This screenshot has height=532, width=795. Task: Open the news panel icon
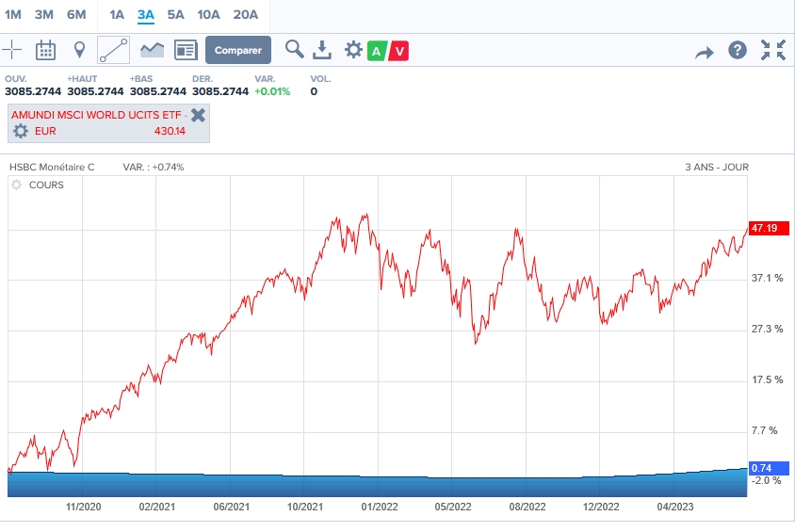[186, 50]
